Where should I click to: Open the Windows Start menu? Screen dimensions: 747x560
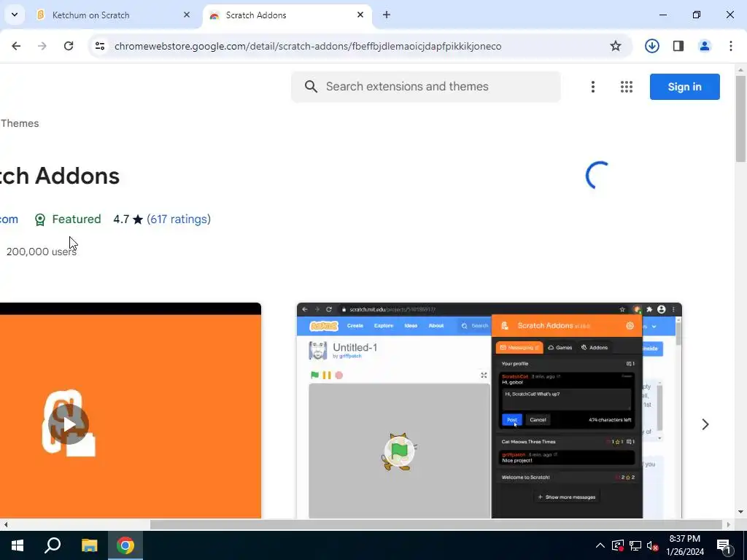click(18, 545)
